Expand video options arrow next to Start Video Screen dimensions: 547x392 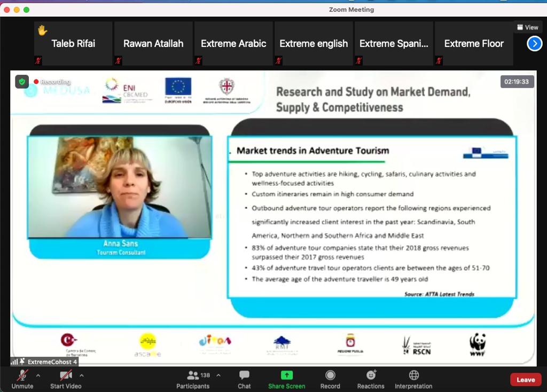pyautogui.click(x=81, y=375)
